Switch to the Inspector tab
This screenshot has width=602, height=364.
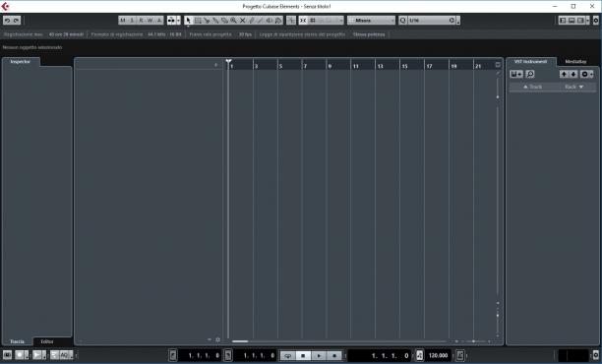(21, 61)
